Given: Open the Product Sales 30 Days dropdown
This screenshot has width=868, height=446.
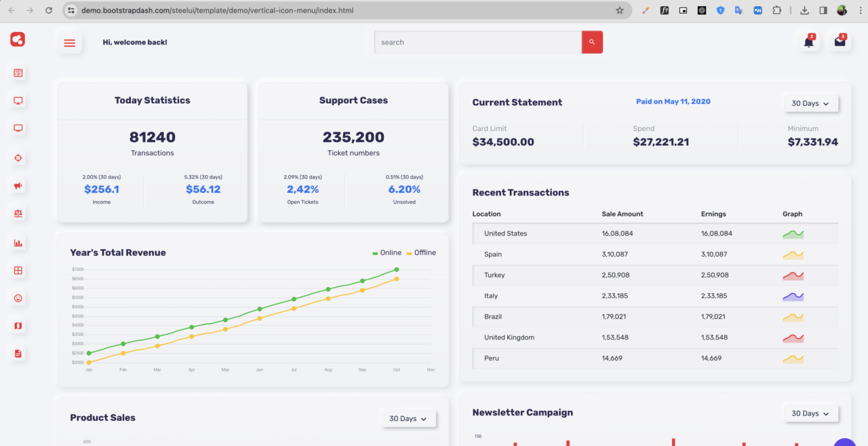Looking at the screenshot, I should [x=408, y=419].
